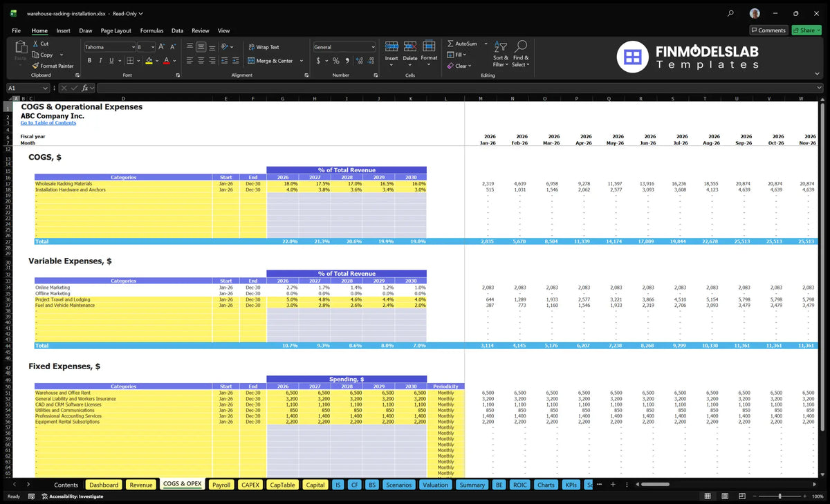Click the Middle Align icon

click(x=201, y=47)
